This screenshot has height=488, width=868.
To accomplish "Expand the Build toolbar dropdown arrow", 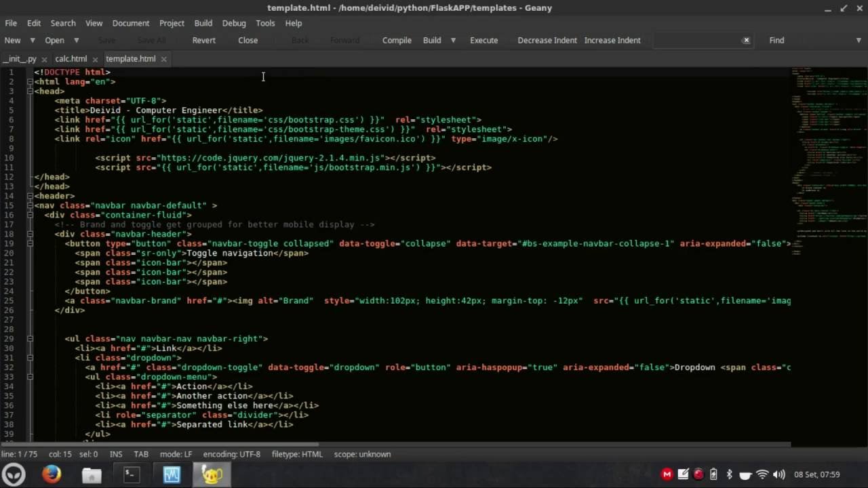I will point(453,40).
